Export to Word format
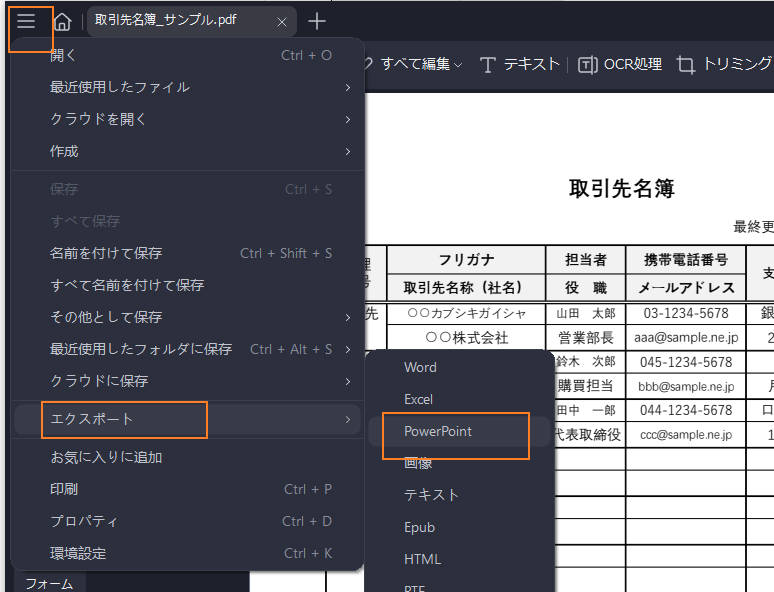The height and width of the screenshot is (592, 774). (x=460, y=367)
